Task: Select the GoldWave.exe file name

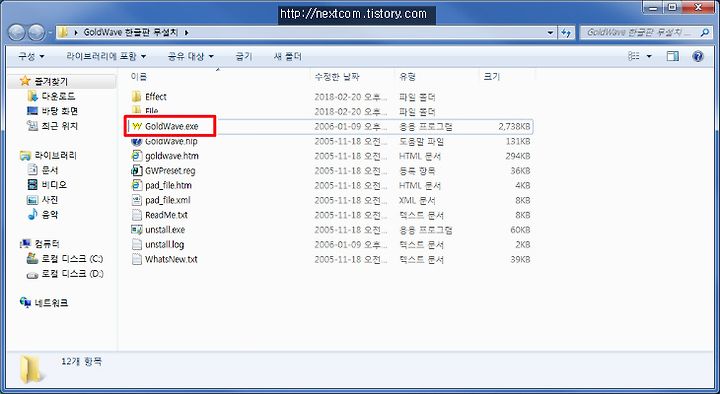Action: click(172, 126)
